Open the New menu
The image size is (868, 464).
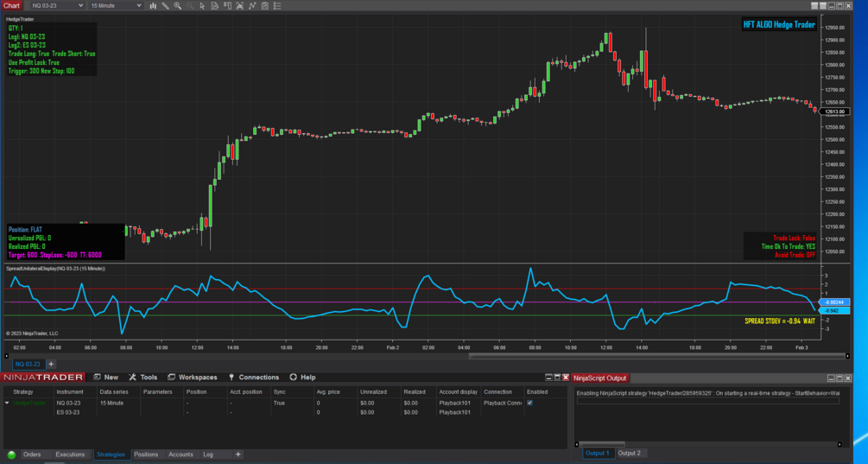pos(106,377)
